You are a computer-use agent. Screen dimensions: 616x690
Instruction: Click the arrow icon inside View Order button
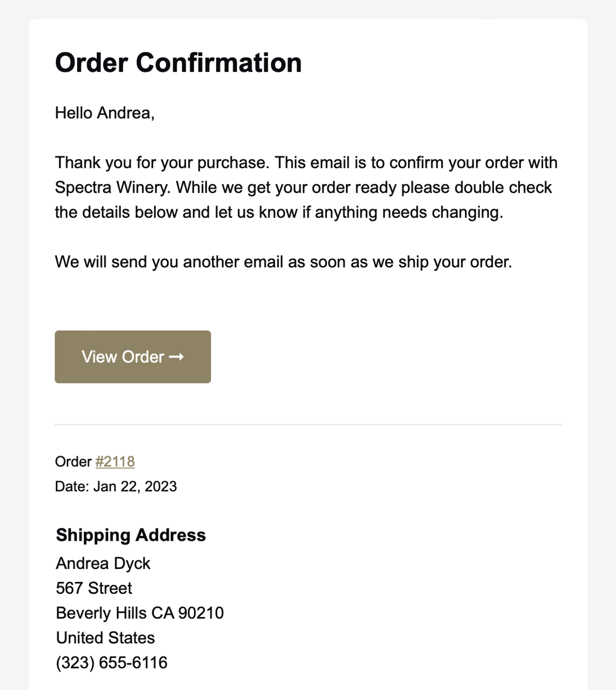pyautogui.click(x=177, y=357)
